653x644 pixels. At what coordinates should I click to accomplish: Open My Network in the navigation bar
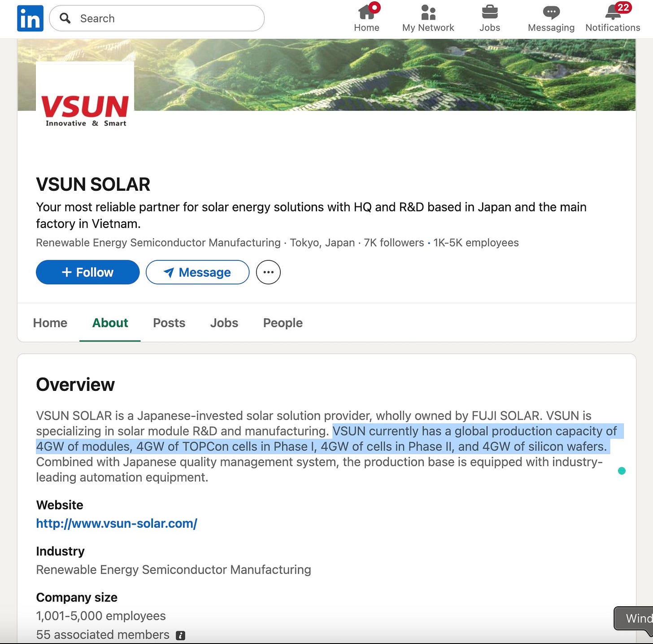[x=428, y=18]
